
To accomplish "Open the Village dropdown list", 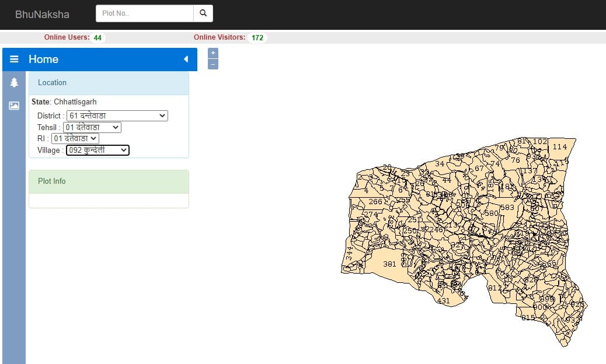I will coord(97,150).
